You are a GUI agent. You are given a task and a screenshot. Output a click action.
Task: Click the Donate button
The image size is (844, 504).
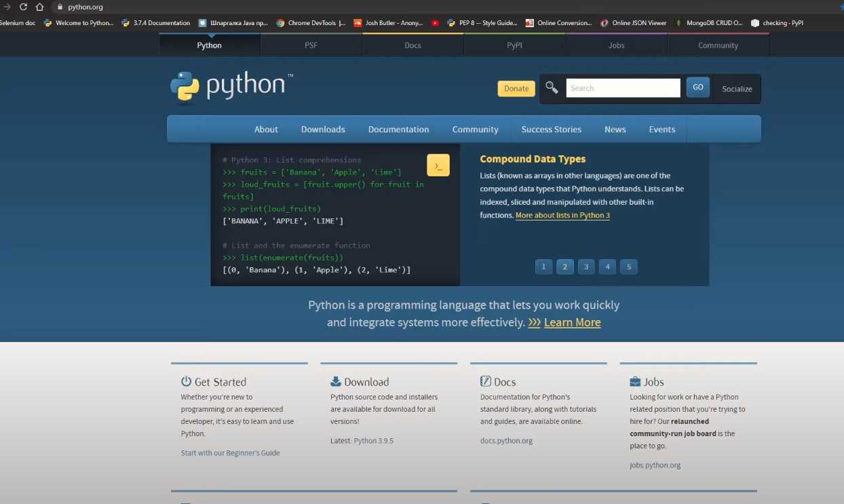click(x=516, y=88)
